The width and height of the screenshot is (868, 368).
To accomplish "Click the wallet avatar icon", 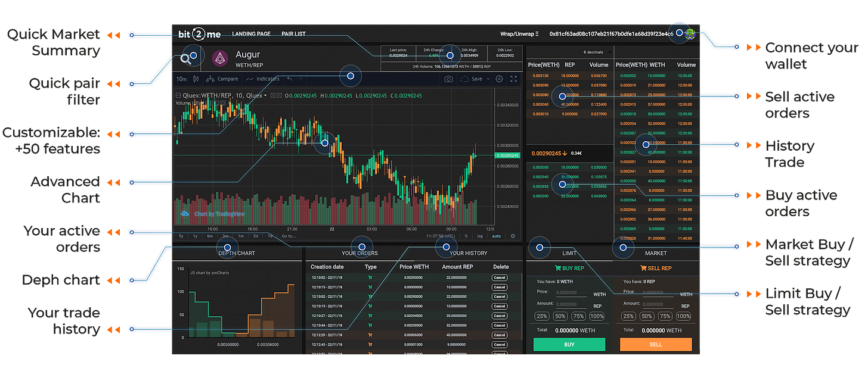I will [690, 34].
